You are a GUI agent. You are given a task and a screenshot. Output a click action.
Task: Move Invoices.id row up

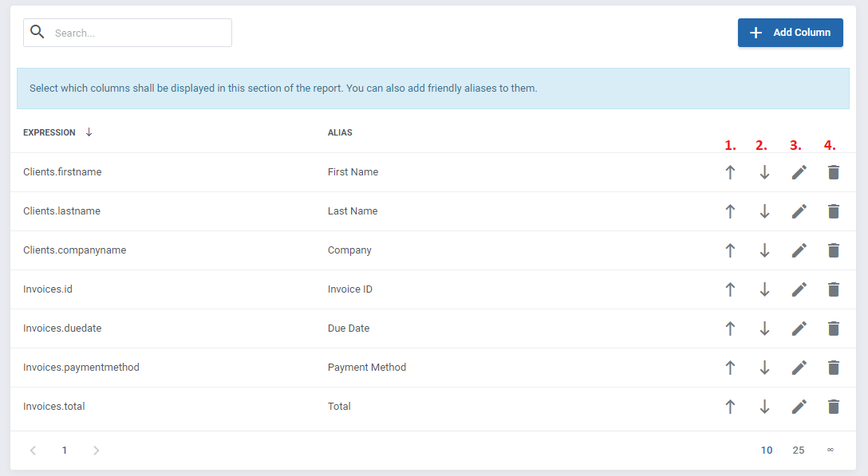[730, 289]
